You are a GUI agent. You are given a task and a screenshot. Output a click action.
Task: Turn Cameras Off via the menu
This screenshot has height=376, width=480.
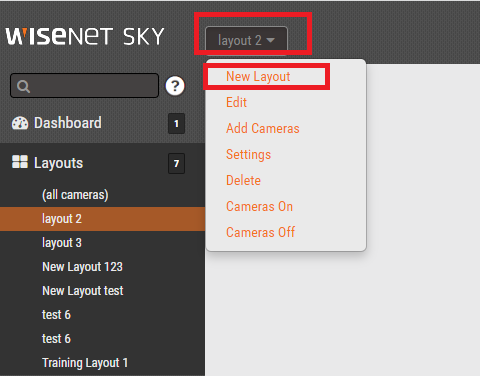(260, 232)
